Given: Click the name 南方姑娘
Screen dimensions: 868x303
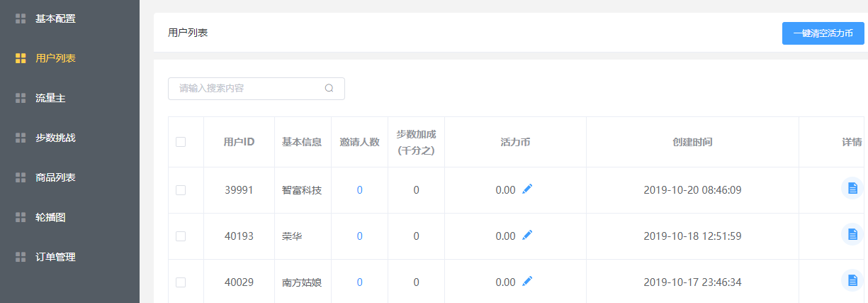Looking at the screenshot, I should (x=302, y=282).
